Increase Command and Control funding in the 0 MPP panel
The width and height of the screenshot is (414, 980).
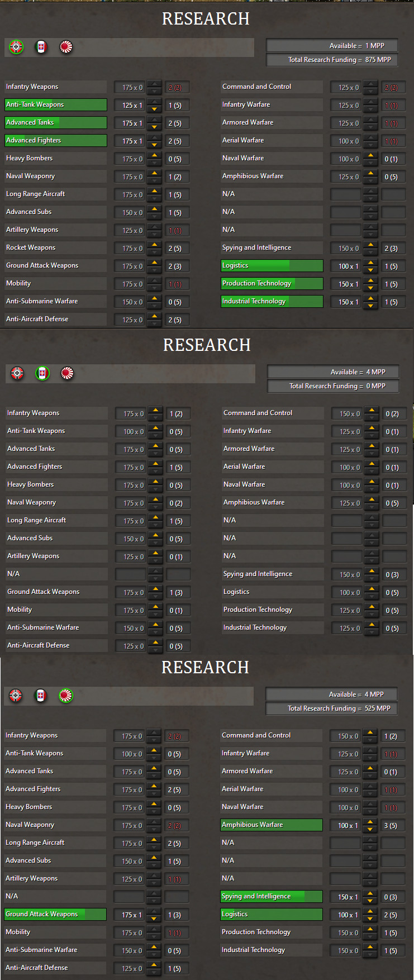(x=372, y=410)
